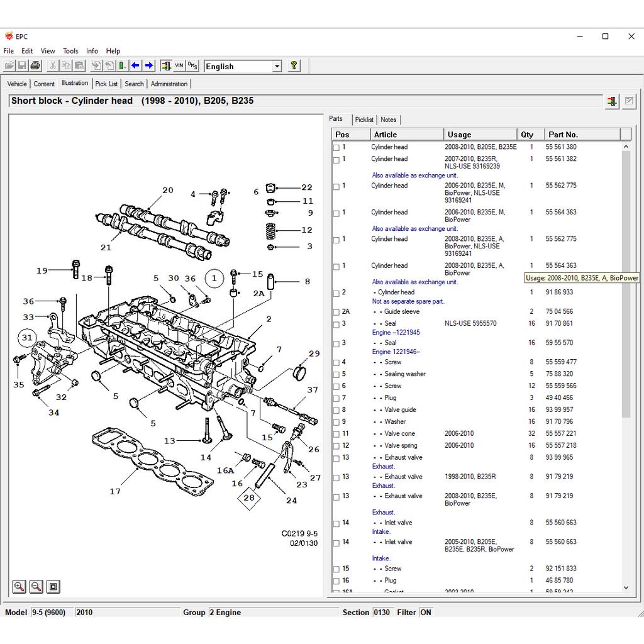644x644 pixels.
Task: Click the VIN toolbar button
Action: pyautogui.click(x=179, y=65)
